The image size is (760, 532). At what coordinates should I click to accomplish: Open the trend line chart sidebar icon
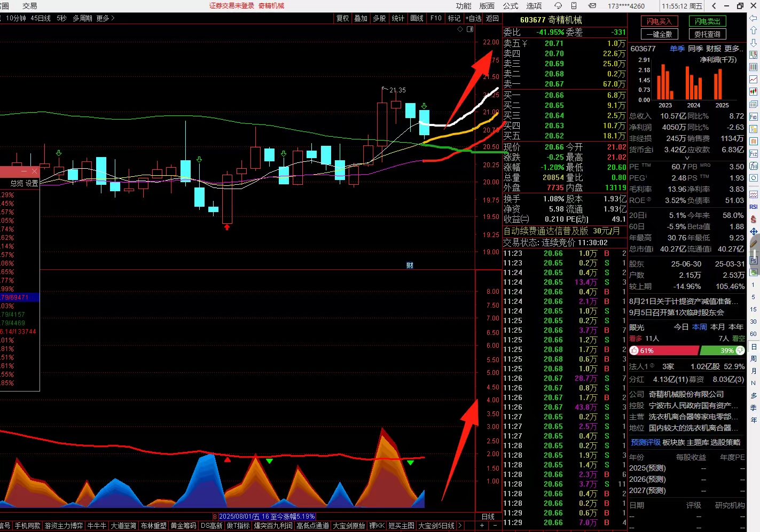point(754,80)
